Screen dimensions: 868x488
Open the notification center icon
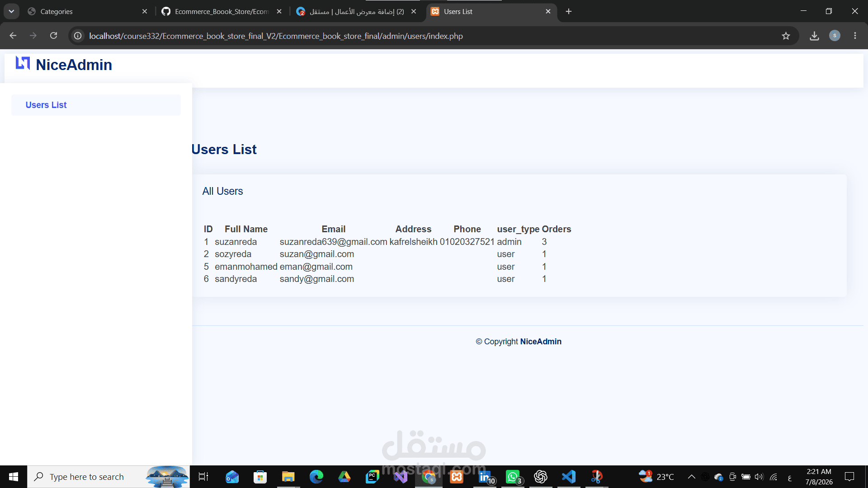[x=849, y=477]
